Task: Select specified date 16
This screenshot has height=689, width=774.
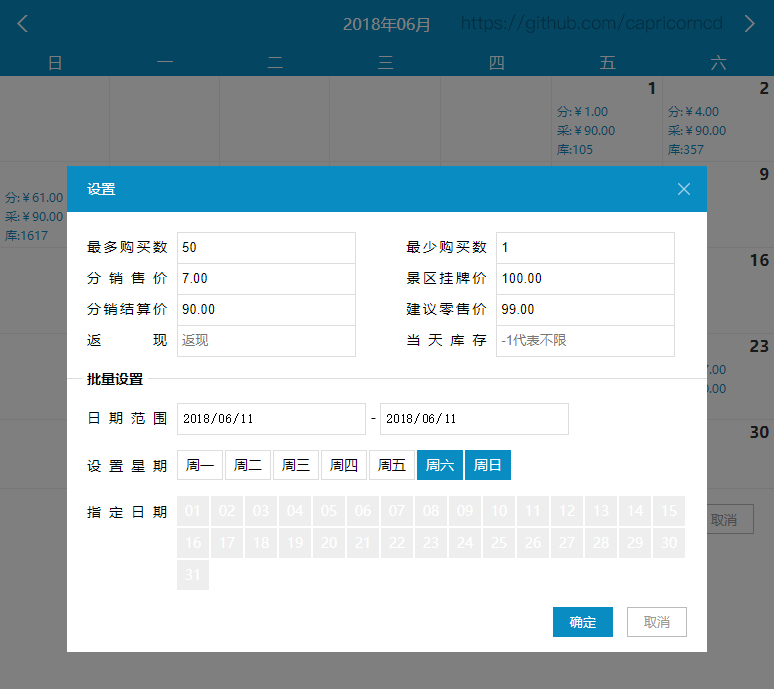Action: (x=193, y=543)
